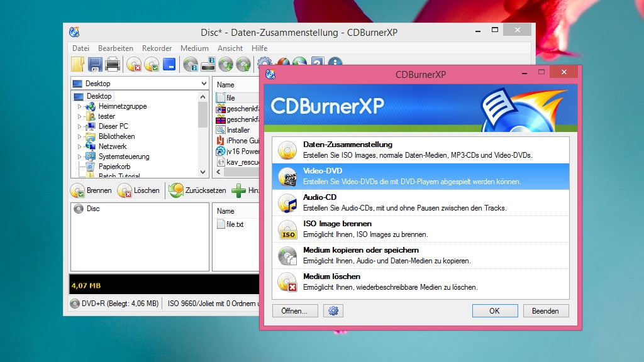Expand the Bibliotheken node

pyautogui.click(x=79, y=136)
